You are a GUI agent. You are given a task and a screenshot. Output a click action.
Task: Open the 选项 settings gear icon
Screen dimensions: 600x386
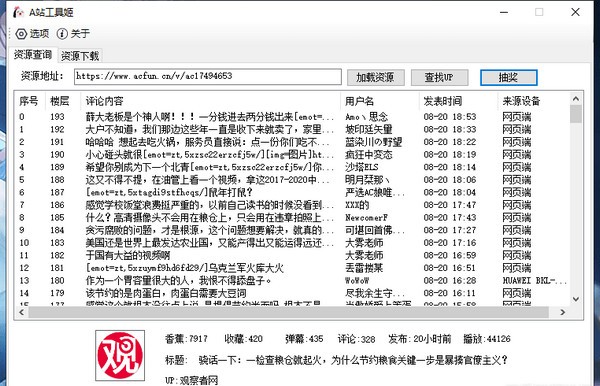point(21,34)
